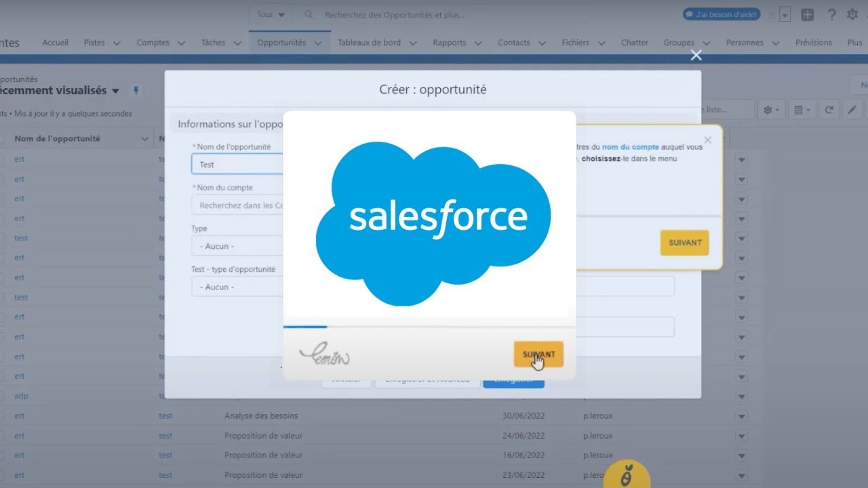Image resolution: width=868 pixels, height=488 pixels.
Task: Expand the Rapports tab chevron
Action: 478,43
